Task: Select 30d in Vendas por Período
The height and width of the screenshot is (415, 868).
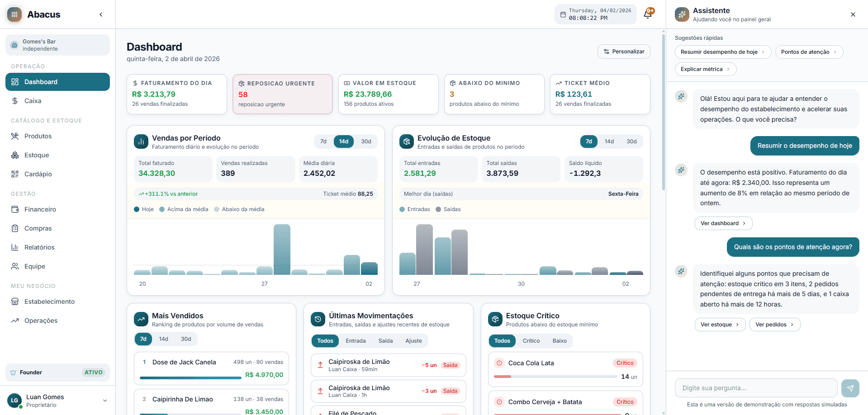Action: (366, 141)
